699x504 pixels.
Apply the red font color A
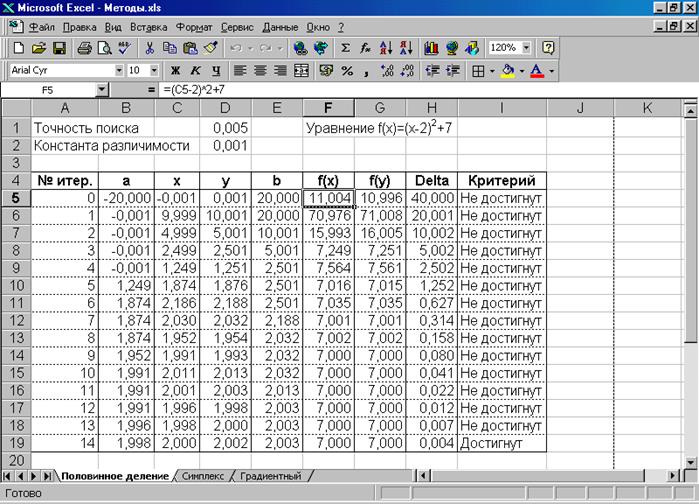point(537,70)
